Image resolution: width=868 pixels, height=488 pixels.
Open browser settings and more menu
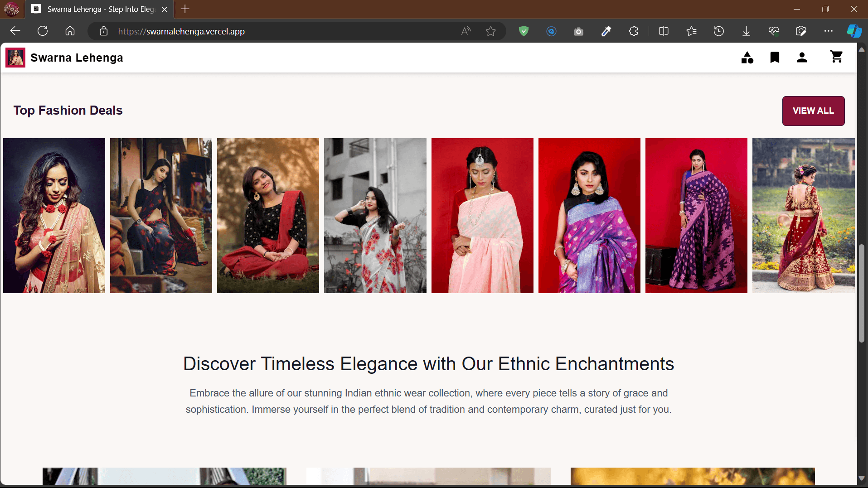[828, 31]
